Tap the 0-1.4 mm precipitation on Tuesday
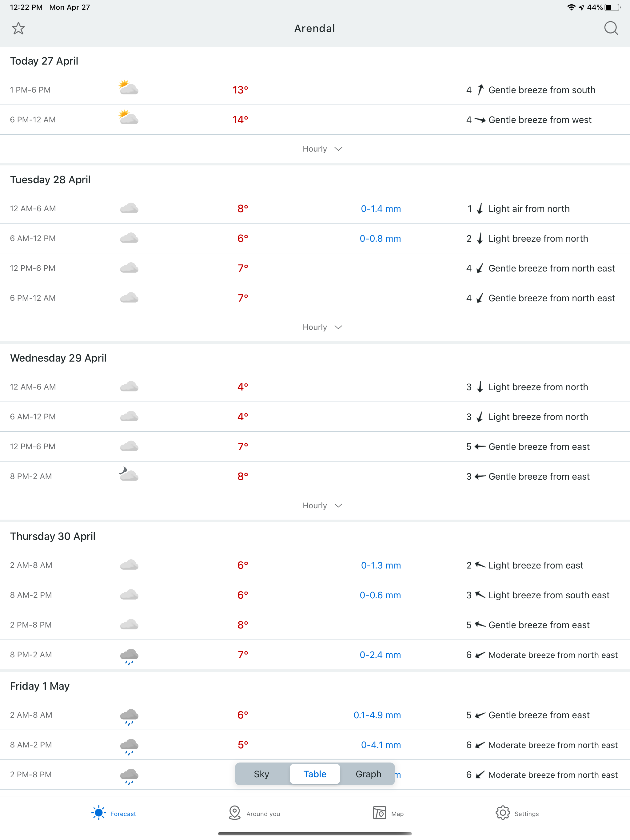This screenshot has height=840, width=630. tap(381, 209)
